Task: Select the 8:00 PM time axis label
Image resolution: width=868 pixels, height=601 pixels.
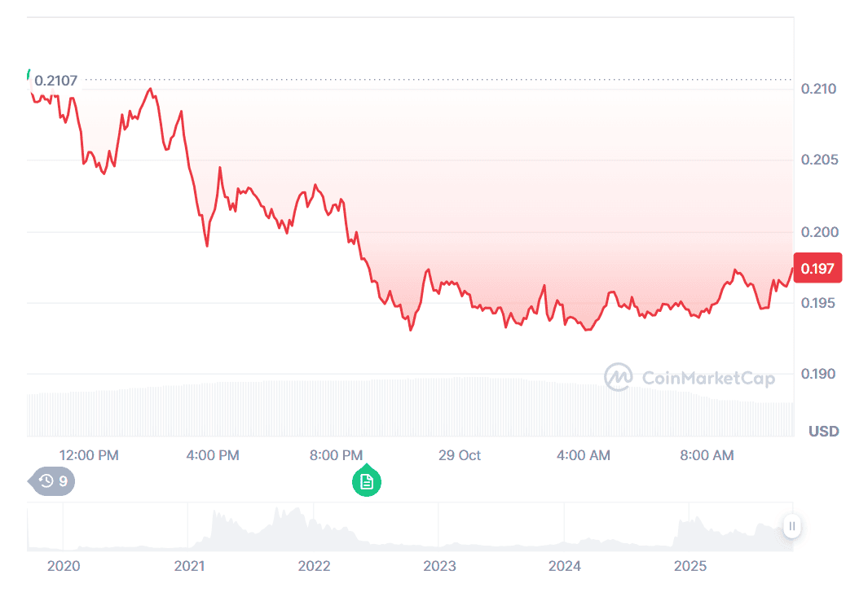Action: (x=336, y=455)
